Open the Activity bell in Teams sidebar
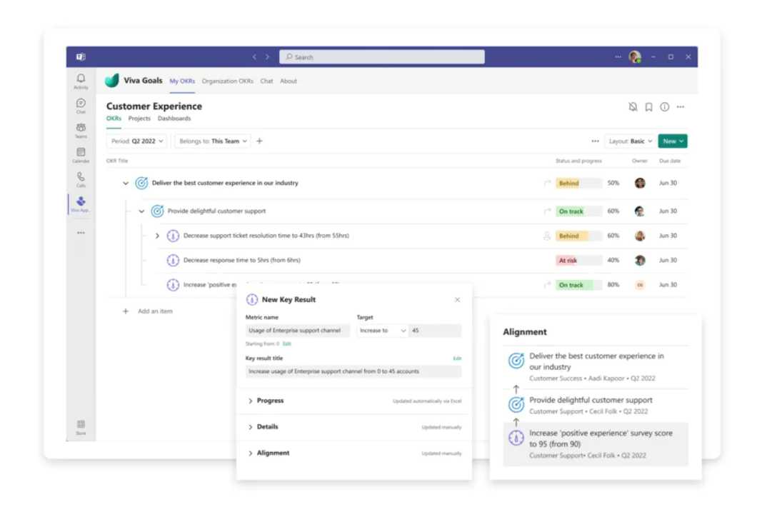This screenshot has height=532, width=772. click(81, 81)
